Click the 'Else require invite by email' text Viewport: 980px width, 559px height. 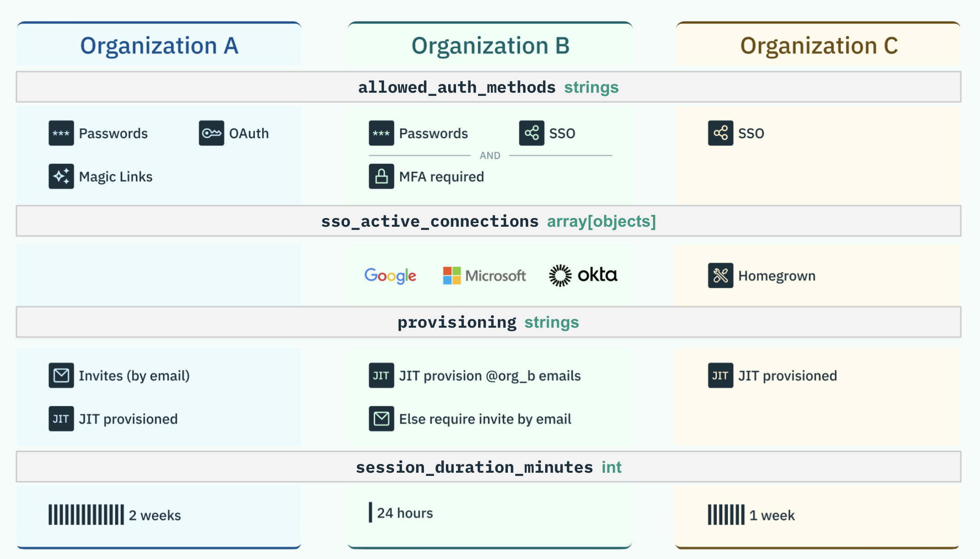(485, 419)
